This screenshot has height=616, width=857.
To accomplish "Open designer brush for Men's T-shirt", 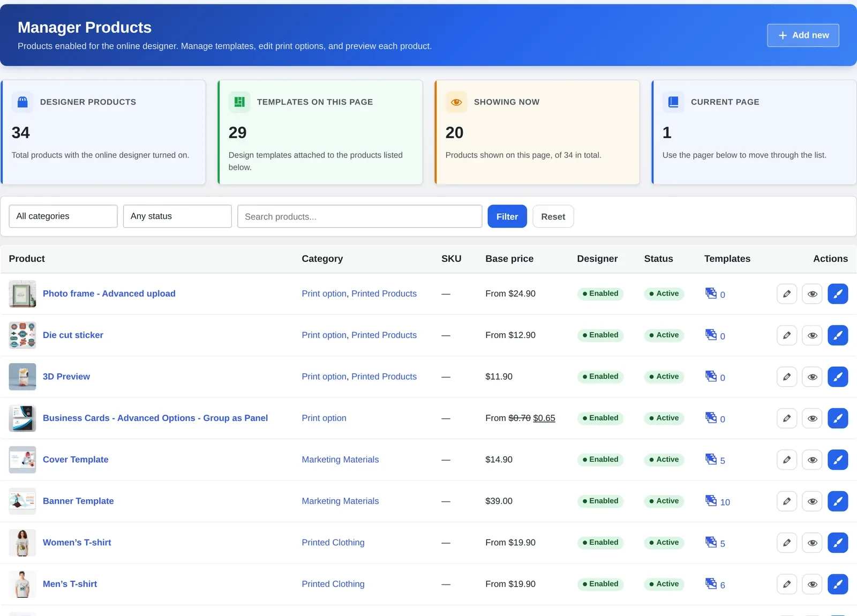I will pos(838,584).
